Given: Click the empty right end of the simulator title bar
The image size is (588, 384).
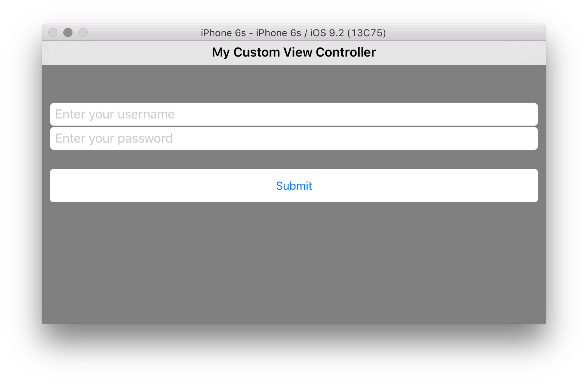Looking at the screenshot, I should coord(491,33).
